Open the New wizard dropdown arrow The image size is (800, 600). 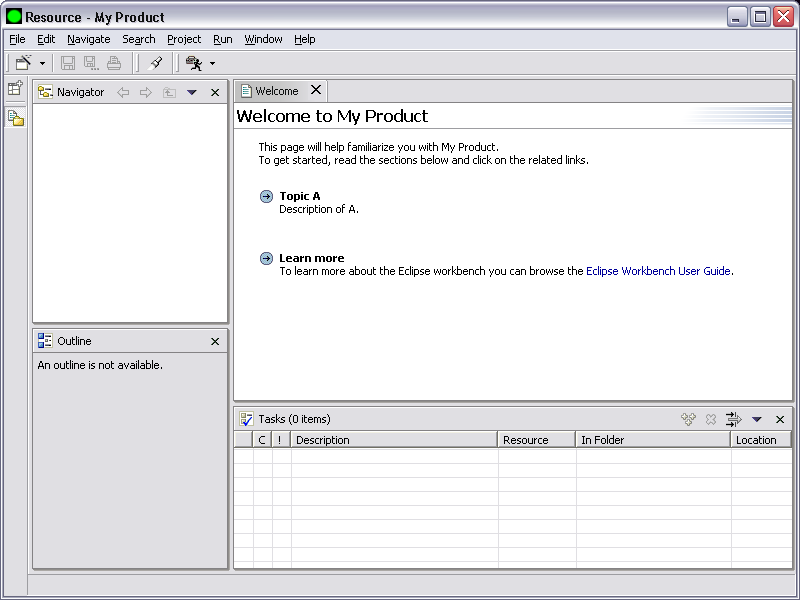tap(42, 64)
